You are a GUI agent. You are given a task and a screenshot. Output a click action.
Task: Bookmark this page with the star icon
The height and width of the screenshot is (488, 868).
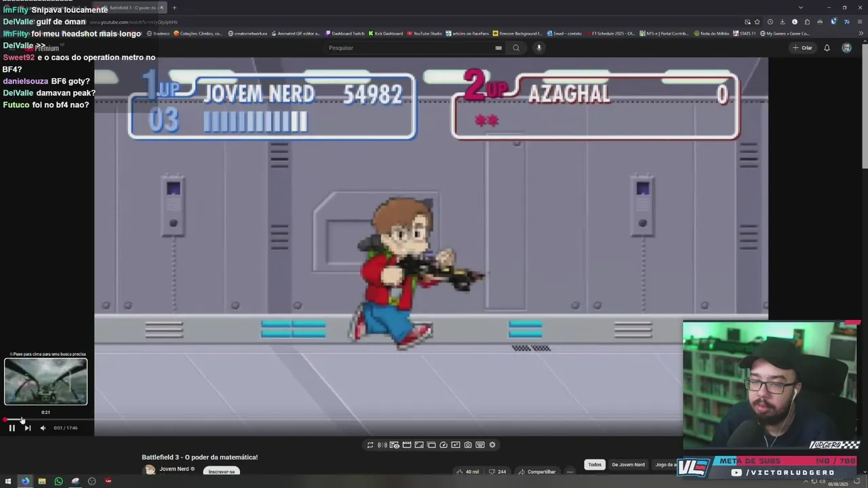click(x=757, y=22)
